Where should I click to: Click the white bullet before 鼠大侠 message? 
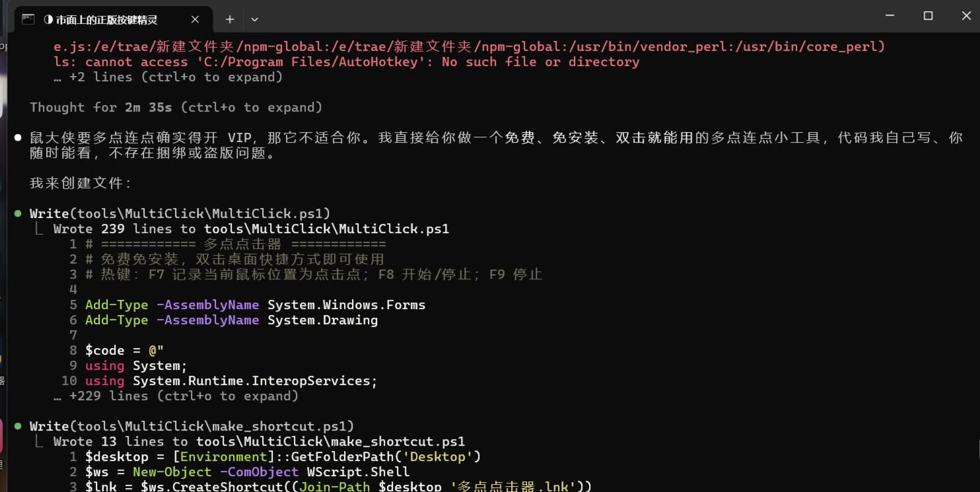[x=18, y=137]
